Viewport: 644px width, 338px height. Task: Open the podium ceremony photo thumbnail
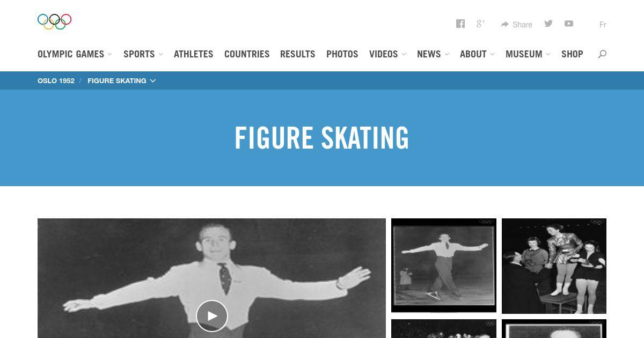coord(554,266)
